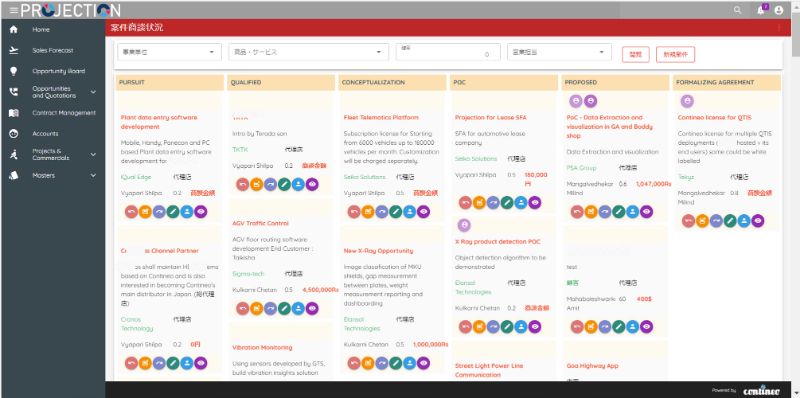Click the purple avatar above Contineo license for QTIS

click(x=687, y=102)
